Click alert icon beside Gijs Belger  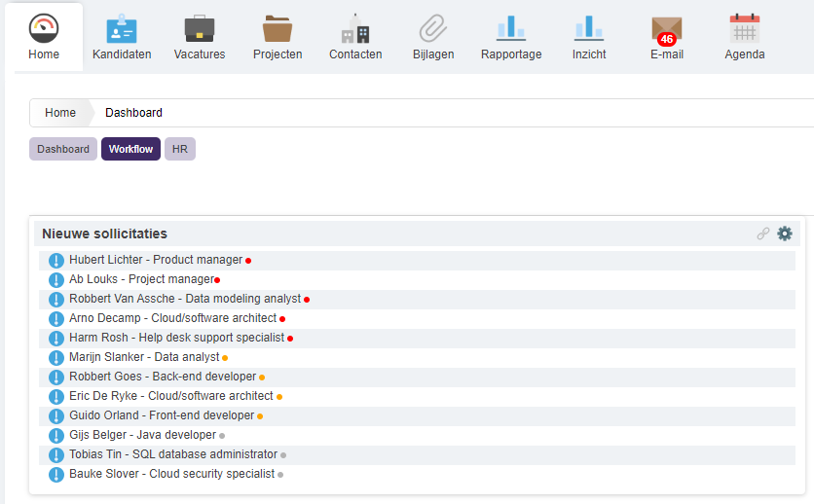pyautogui.click(x=56, y=436)
